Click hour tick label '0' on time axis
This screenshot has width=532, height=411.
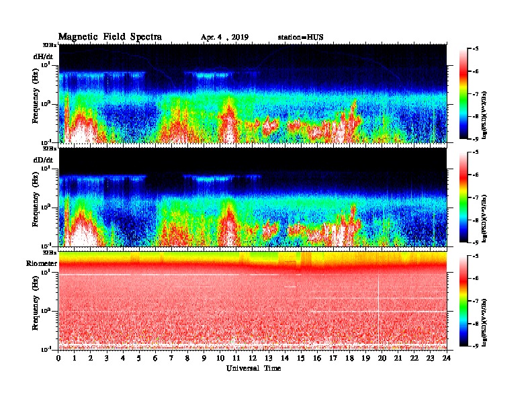point(58,359)
